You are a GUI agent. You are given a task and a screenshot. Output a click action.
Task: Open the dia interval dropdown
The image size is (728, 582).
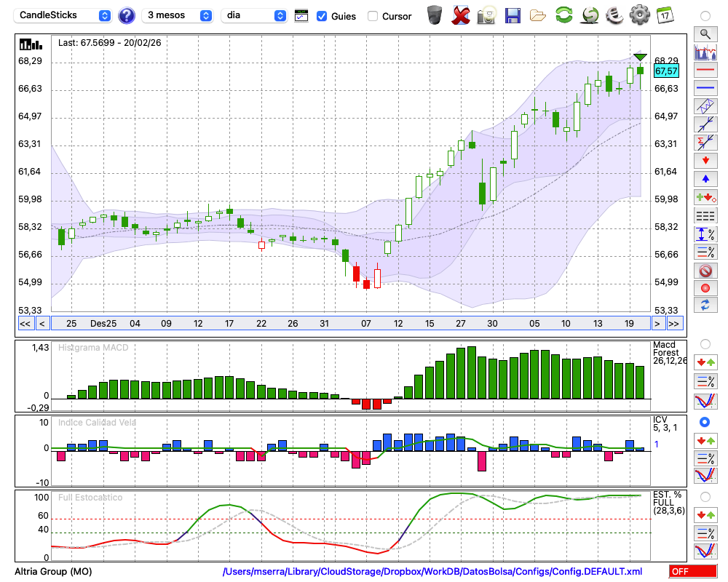point(254,15)
